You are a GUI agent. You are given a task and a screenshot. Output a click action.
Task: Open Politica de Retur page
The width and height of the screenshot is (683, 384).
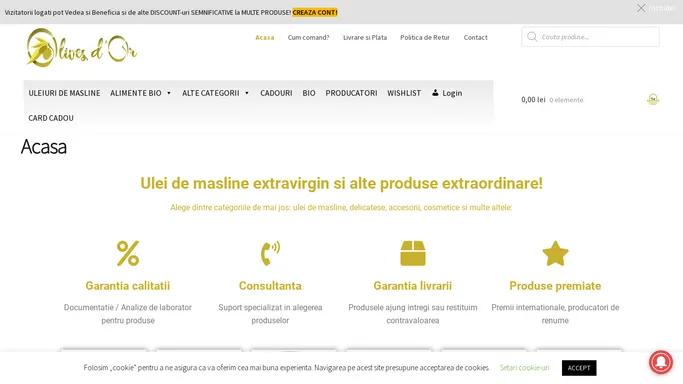[425, 37]
